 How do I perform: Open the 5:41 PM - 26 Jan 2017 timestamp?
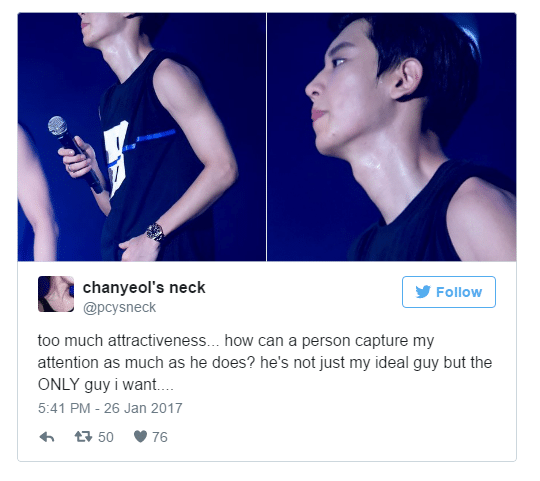(x=110, y=408)
